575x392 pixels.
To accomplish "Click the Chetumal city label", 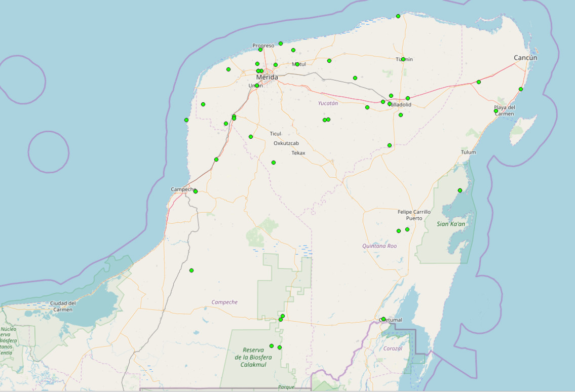I will [390, 320].
